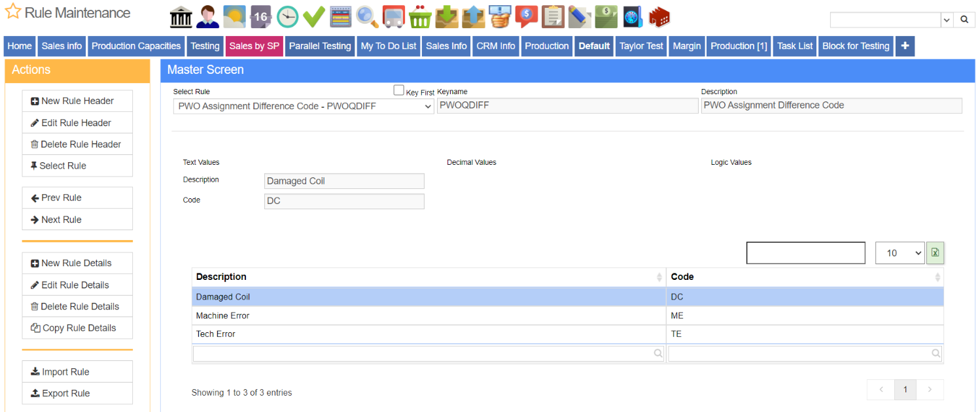980x412 pixels.
Task: Click Copy Rule Details
Action: click(77, 328)
